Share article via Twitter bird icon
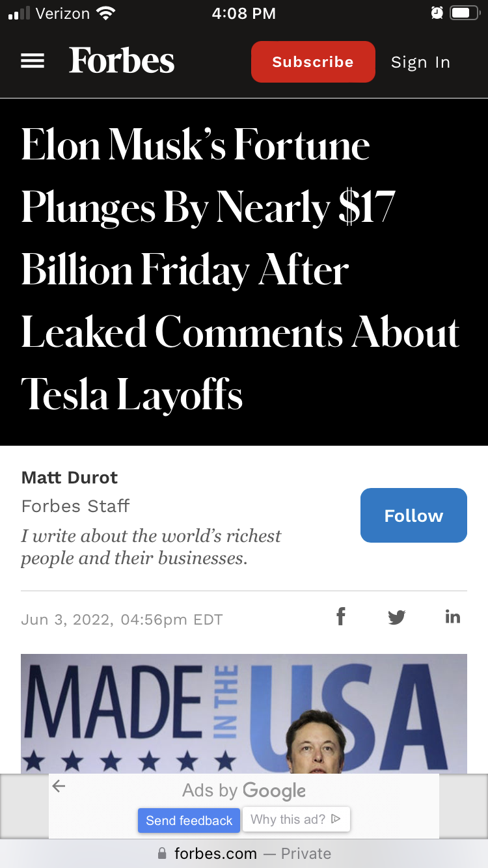Viewport: 488px width, 868px height. click(397, 617)
